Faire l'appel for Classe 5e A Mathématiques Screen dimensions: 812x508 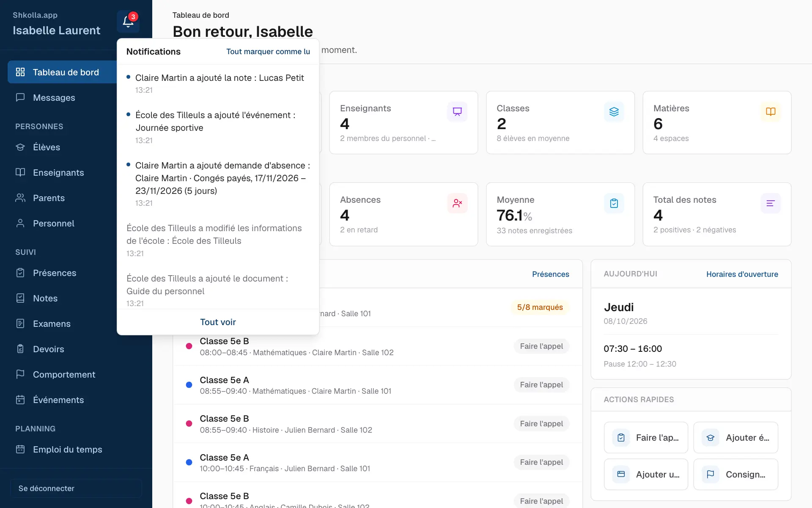(541, 384)
